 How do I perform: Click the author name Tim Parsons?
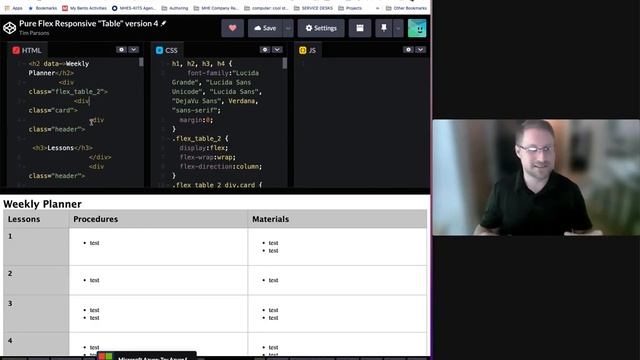pyautogui.click(x=34, y=33)
